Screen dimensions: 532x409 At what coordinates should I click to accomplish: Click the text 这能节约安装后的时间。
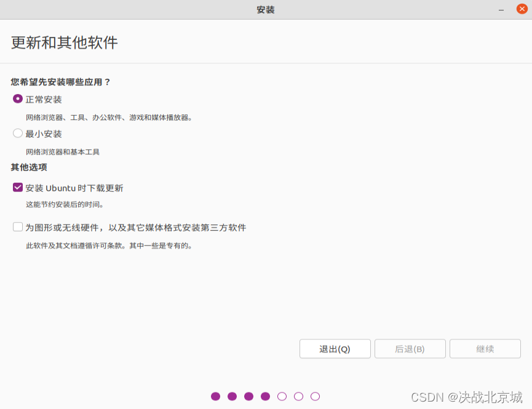coord(65,204)
